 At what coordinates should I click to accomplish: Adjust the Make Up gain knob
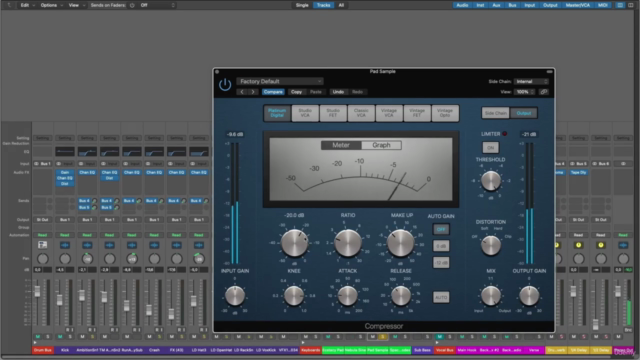pos(400,243)
